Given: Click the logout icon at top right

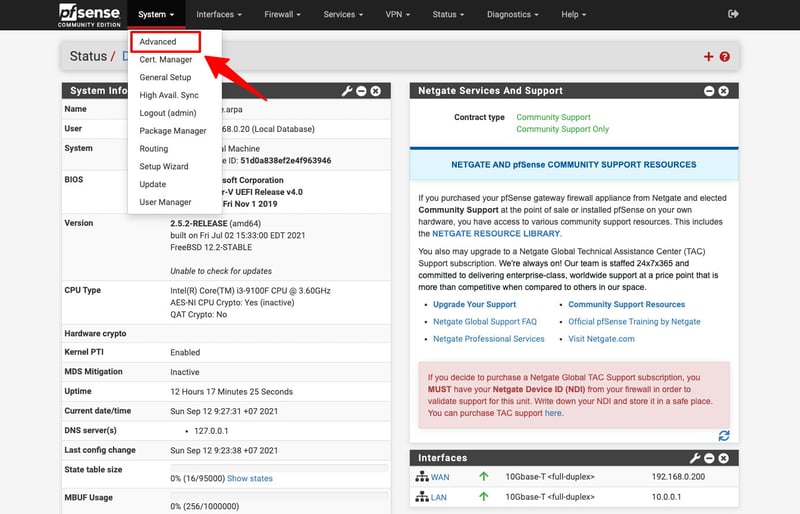Looking at the screenshot, I should tap(733, 14).
